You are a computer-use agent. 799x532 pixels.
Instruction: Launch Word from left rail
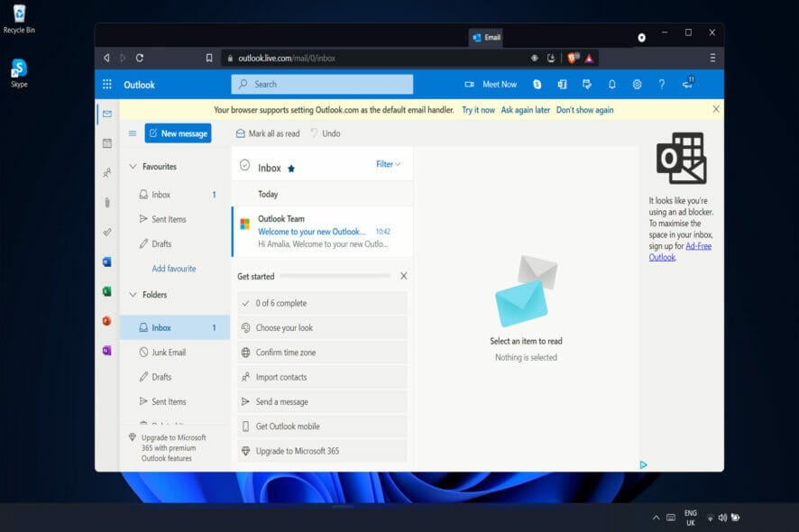(107, 261)
